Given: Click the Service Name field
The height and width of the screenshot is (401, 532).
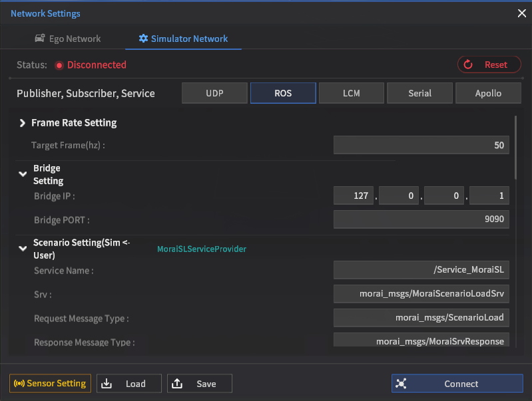Looking at the screenshot, I should pos(421,269).
